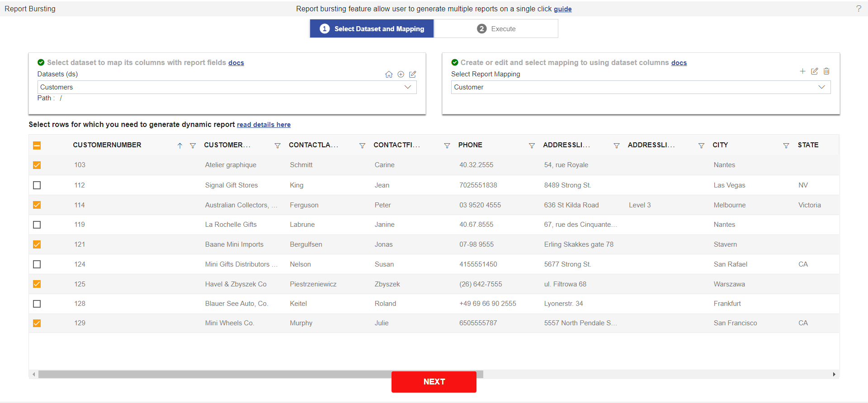Uncheck row 129 Mini Wheels Co.

click(x=37, y=323)
